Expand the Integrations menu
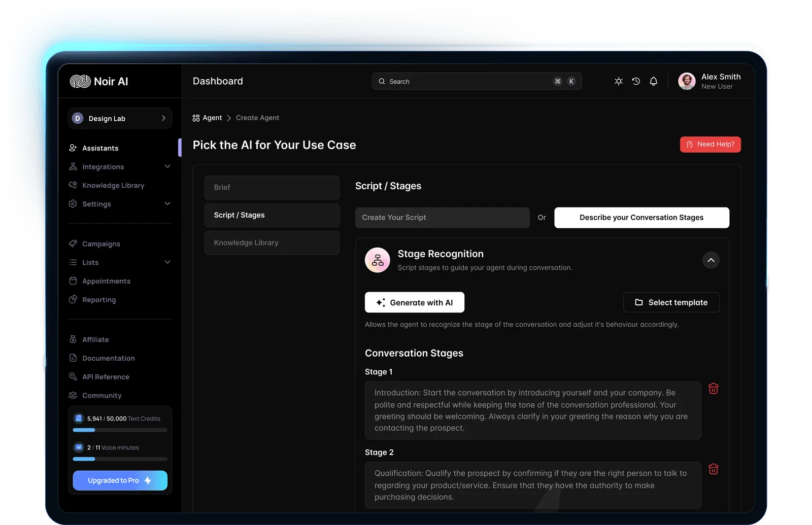The height and width of the screenshot is (525, 812). pos(167,166)
